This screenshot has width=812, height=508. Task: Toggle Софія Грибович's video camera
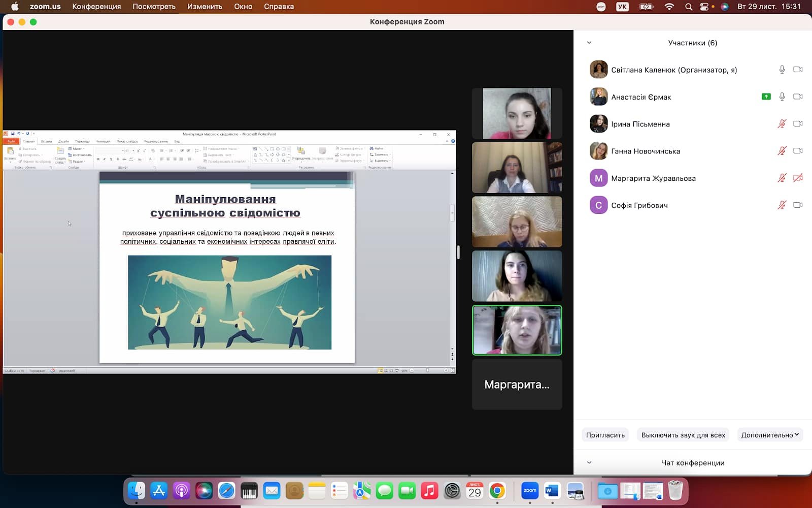[798, 205]
